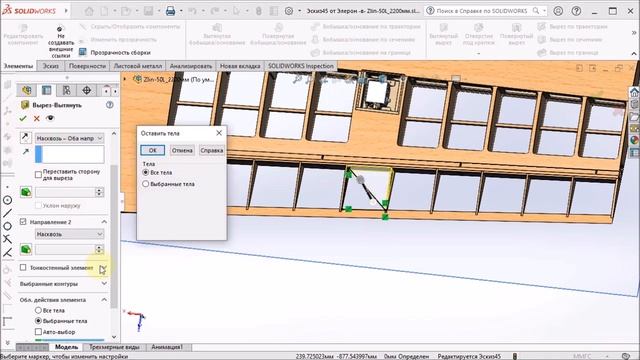Enable Переставить сторону для выреза checkbox

click(38, 175)
